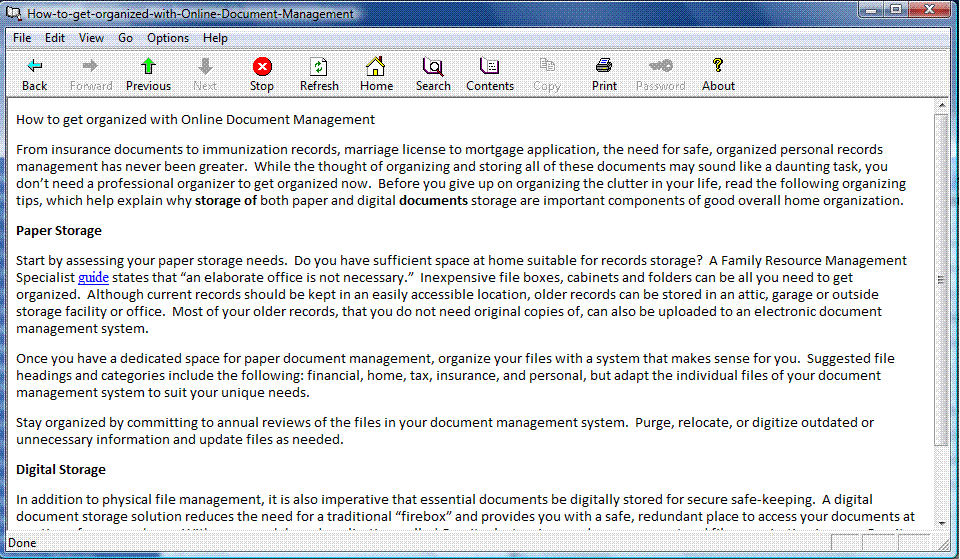Image resolution: width=960 pixels, height=559 pixels.
Task: Click the grayed Next arrow button
Action: (205, 75)
